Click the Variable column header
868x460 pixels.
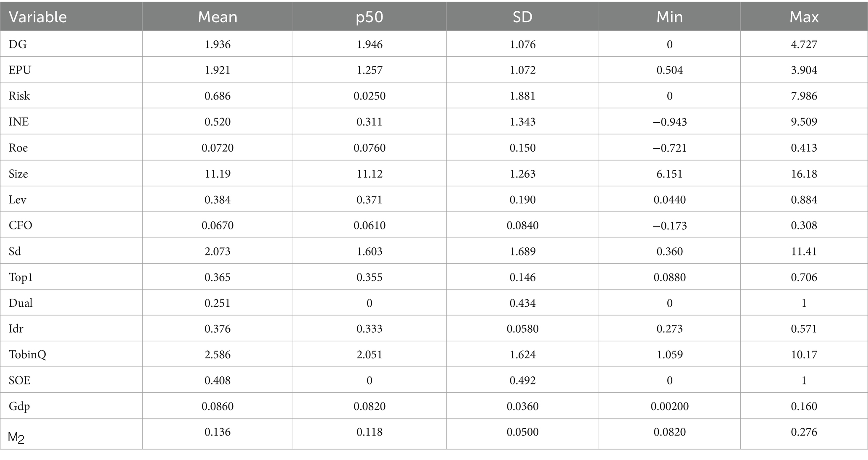(38, 17)
